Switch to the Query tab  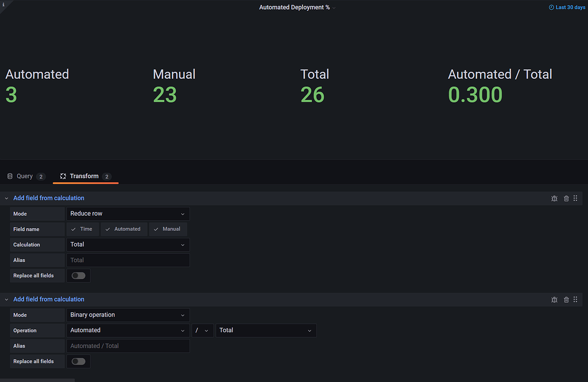click(x=26, y=176)
